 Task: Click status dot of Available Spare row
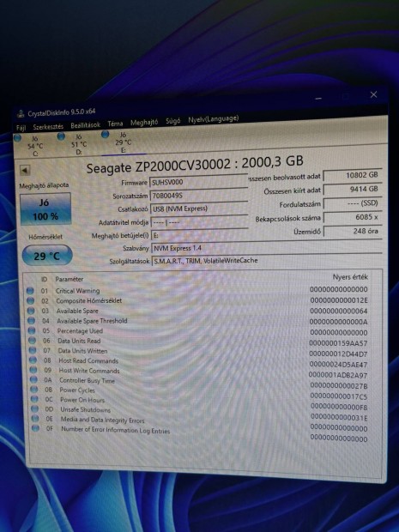(31, 311)
